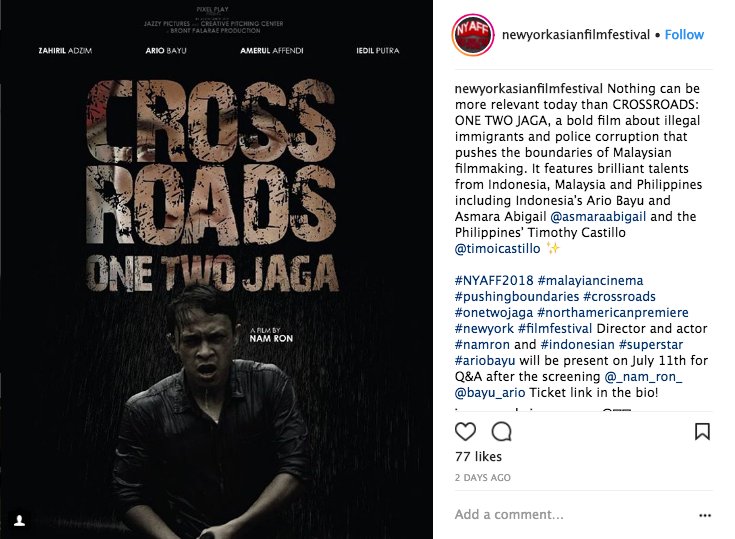
Task: Show tagged people icon on poster
Action: (20, 520)
